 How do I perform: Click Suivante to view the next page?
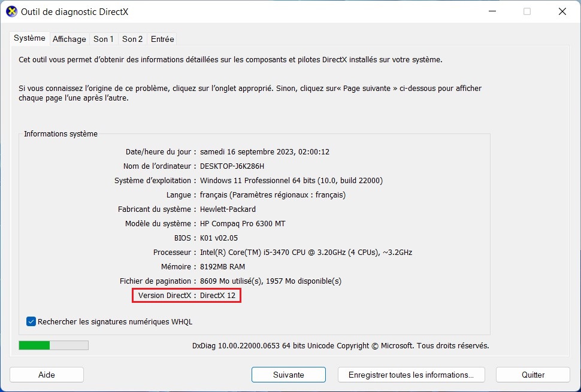[288, 375]
